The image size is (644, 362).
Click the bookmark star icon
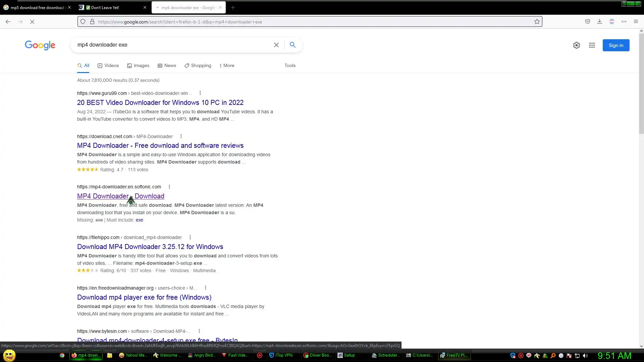[x=537, y=22]
